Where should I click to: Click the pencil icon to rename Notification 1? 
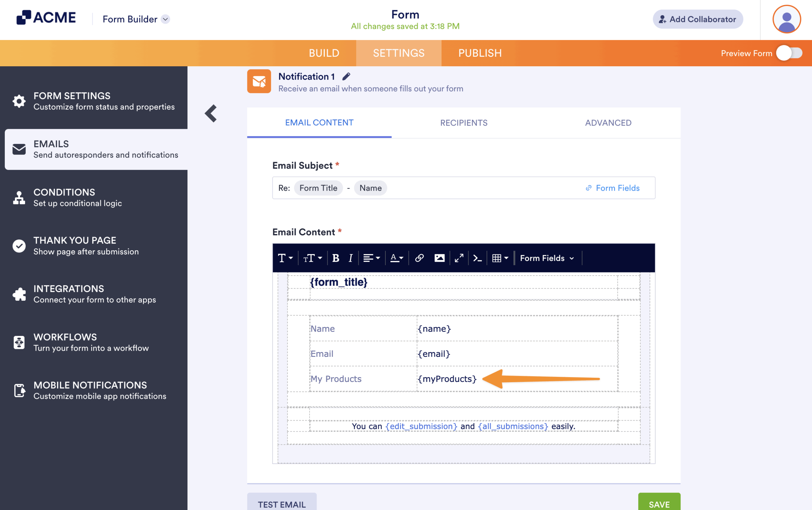pos(346,76)
